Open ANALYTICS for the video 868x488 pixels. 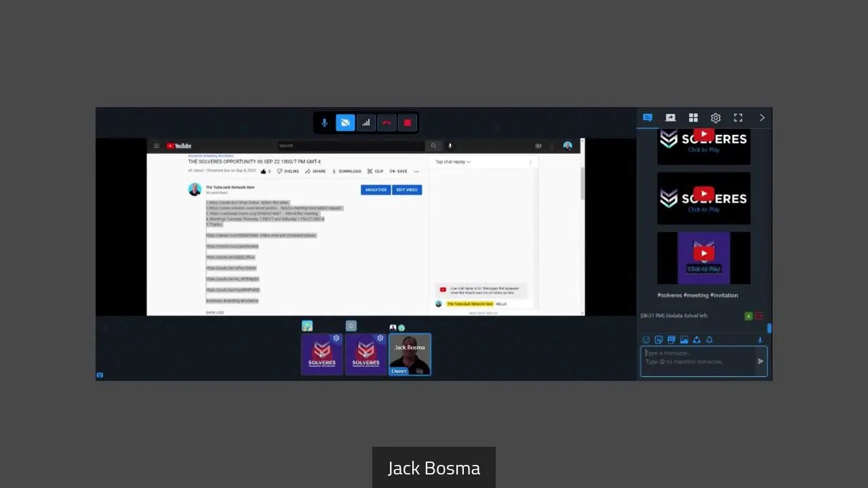(376, 190)
